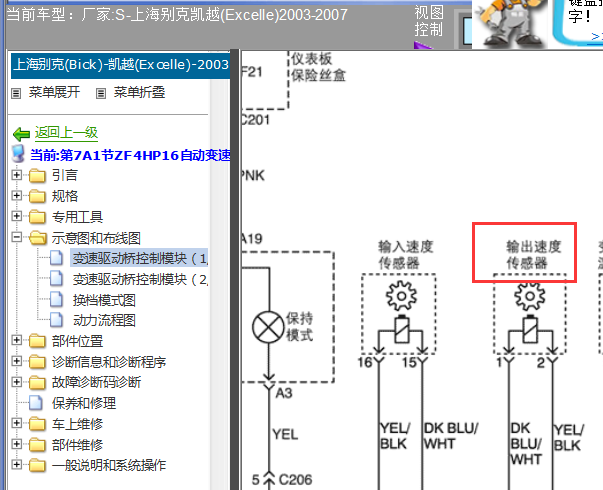Image resolution: width=603 pixels, height=490 pixels.
Task: Click the C206 connector label
Action: pos(295,480)
